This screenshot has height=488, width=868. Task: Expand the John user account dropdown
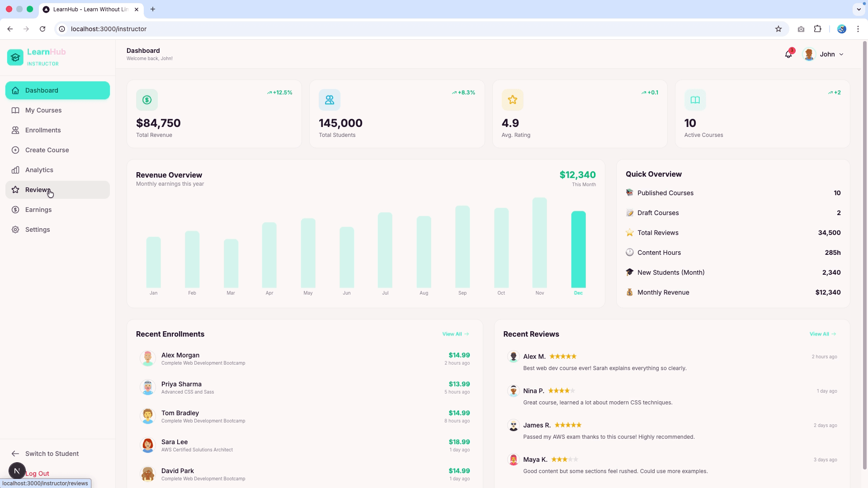coord(823,54)
